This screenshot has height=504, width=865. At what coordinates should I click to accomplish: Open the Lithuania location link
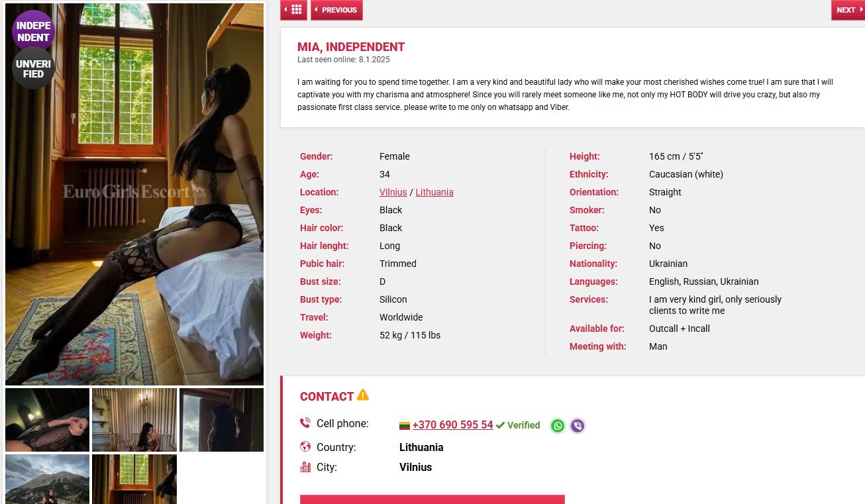point(434,192)
